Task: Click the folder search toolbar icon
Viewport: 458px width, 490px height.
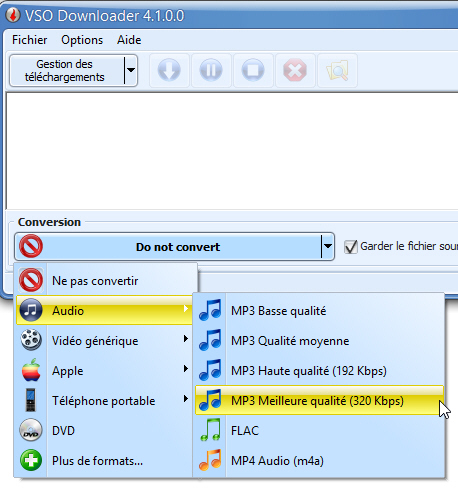Action: (x=337, y=70)
